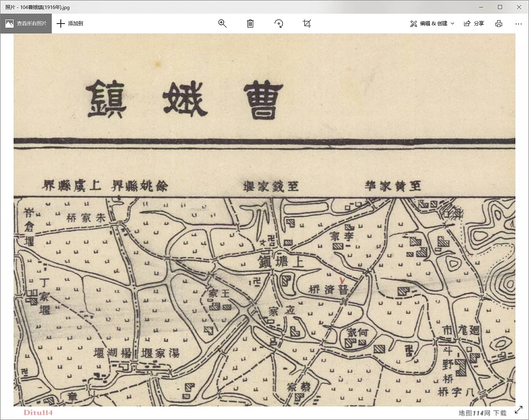Click the gallery icon beside 查看所有照片
The image size is (529, 420).
pos(9,24)
